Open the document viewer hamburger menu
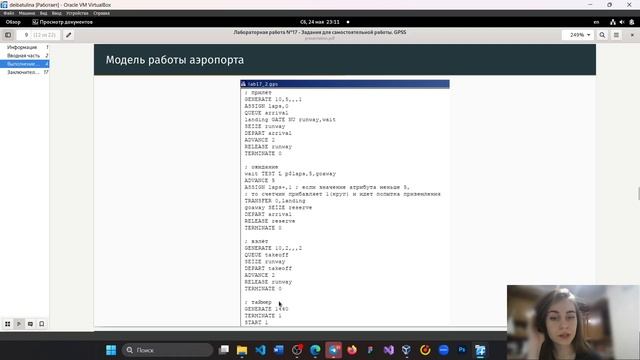 pyautogui.click(x=616, y=35)
